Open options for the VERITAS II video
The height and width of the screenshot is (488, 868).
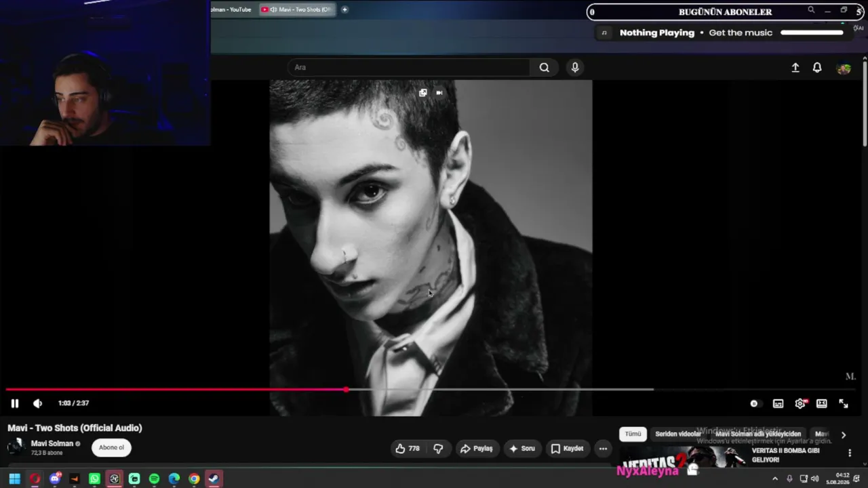click(x=850, y=453)
